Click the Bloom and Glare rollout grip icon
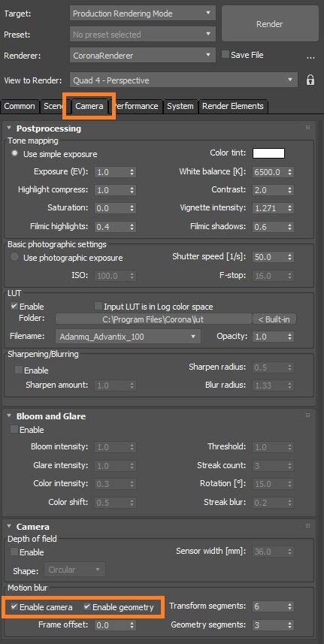 click(x=307, y=416)
